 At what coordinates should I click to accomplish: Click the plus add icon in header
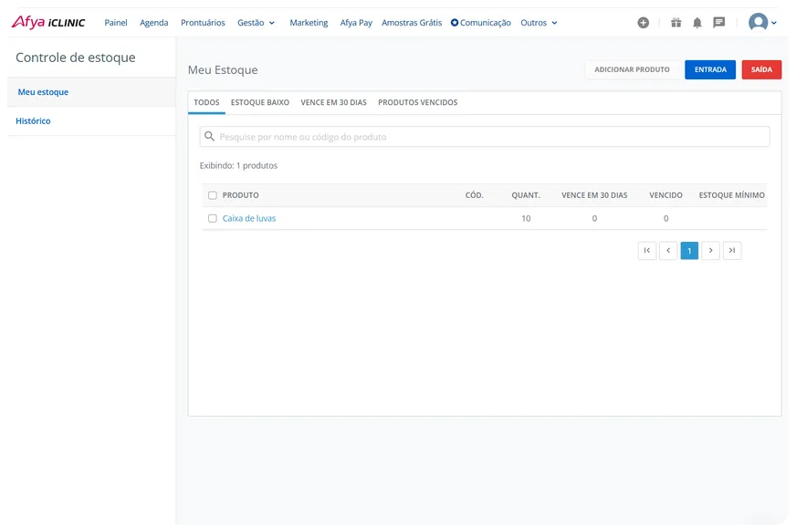click(x=644, y=22)
